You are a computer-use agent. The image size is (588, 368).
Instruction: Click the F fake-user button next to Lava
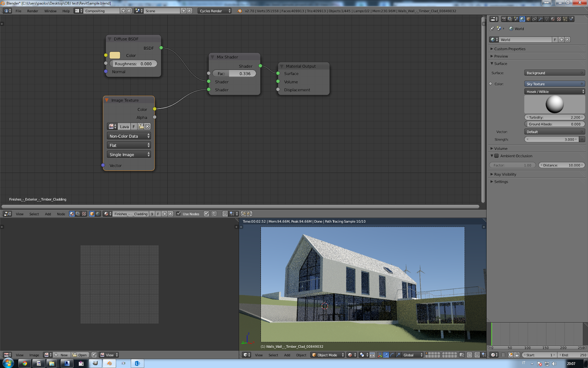pos(133,126)
